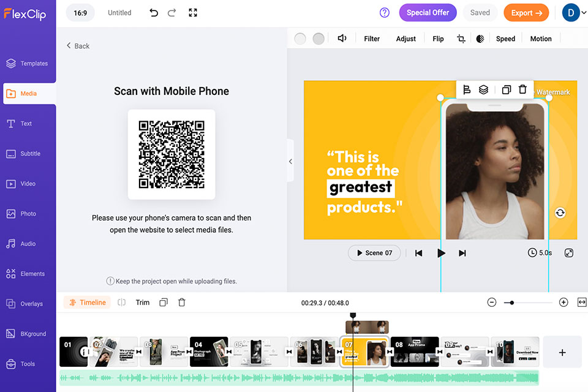Viewport: 588px width, 392px height.
Task: Click the split clip icon
Action: 121,303
